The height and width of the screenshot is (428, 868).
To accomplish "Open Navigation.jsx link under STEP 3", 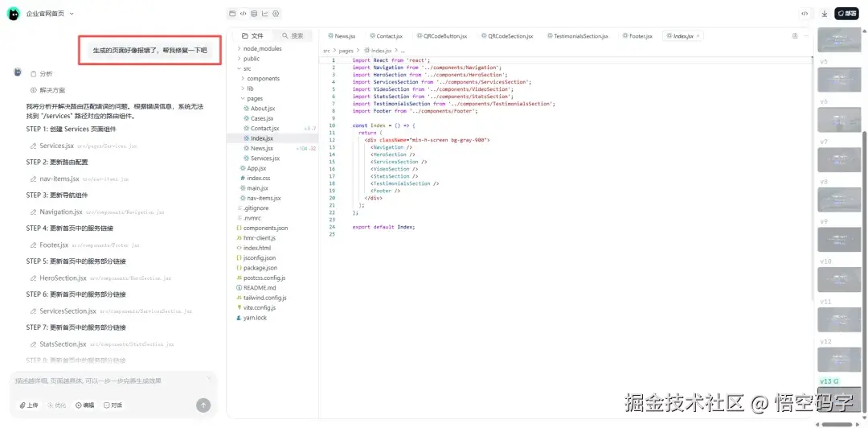I will [61, 212].
